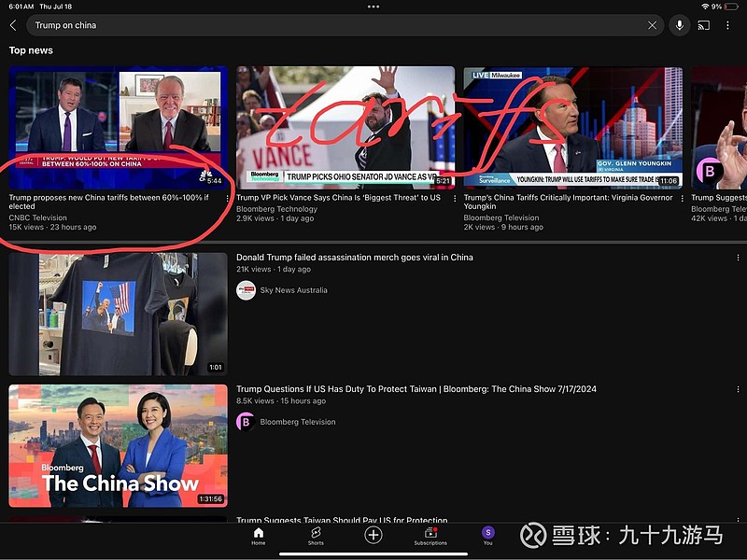Open the Cast to device icon
Viewport: 747px width, 560px height.
pos(704,25)
